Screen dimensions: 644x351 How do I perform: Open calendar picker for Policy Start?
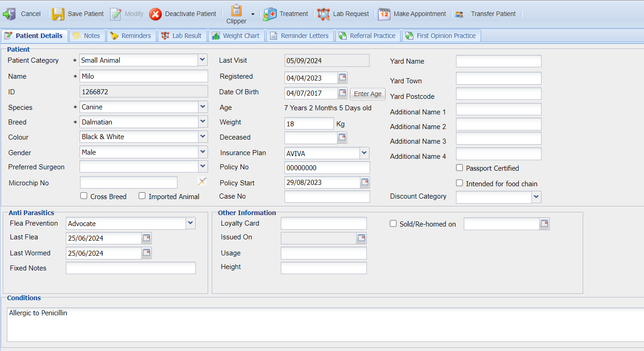(365, 182)
